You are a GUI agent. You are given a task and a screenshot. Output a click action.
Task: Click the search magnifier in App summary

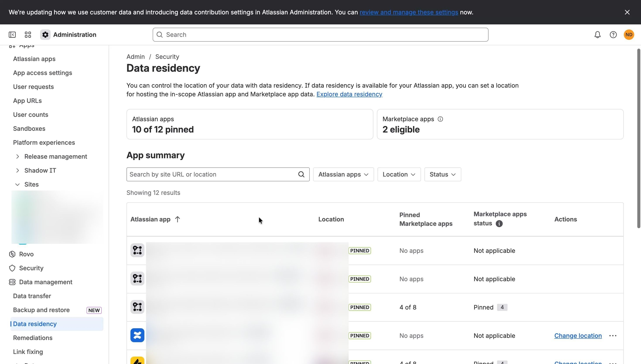pyautogui.click(x=301, y=174)
